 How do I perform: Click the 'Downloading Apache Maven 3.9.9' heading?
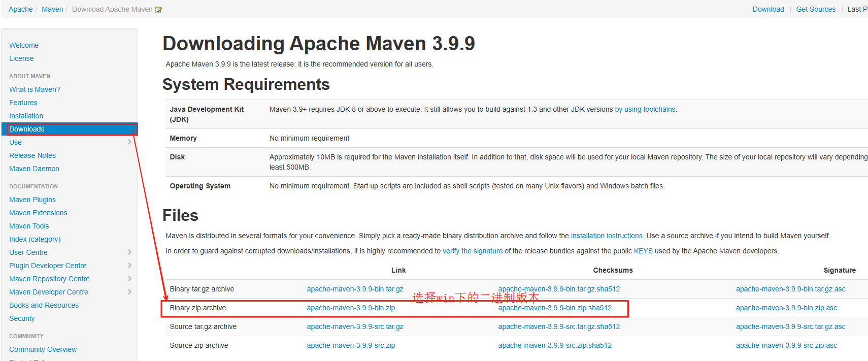tap(319, 44)
